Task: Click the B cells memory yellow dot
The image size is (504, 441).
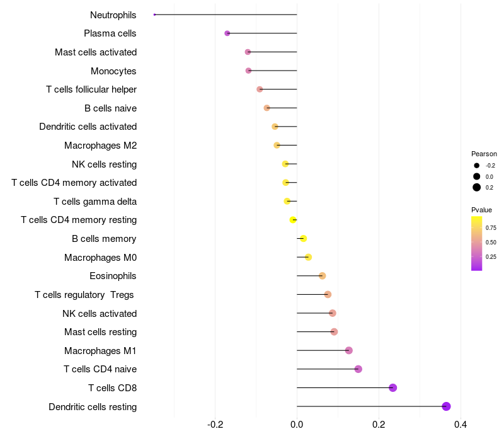Action: (304, 239)
